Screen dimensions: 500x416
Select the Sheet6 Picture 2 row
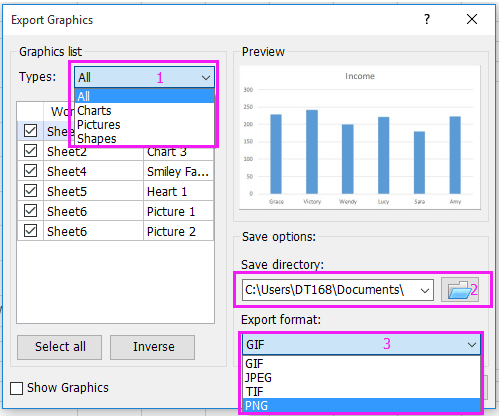pos(115,231)
